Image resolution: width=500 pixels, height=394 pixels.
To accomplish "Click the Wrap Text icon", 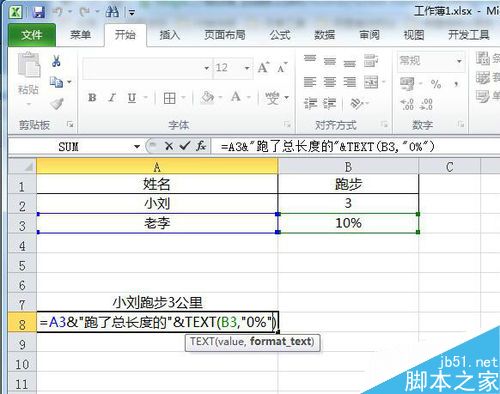I will (371, 61).
